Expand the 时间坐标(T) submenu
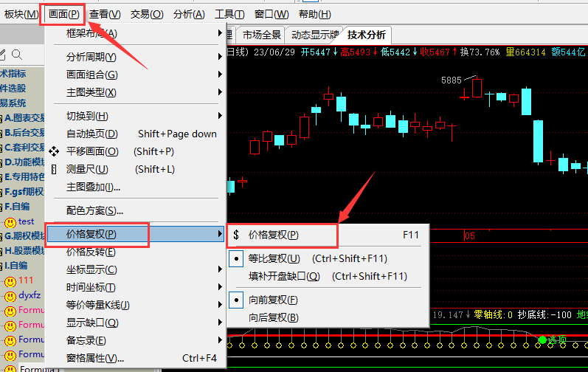 click(x=136, y=287)
